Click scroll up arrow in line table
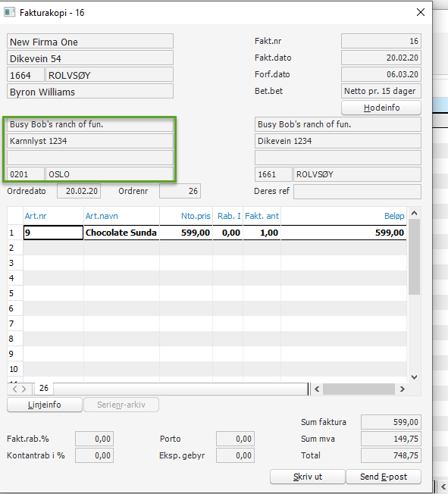 414,214
